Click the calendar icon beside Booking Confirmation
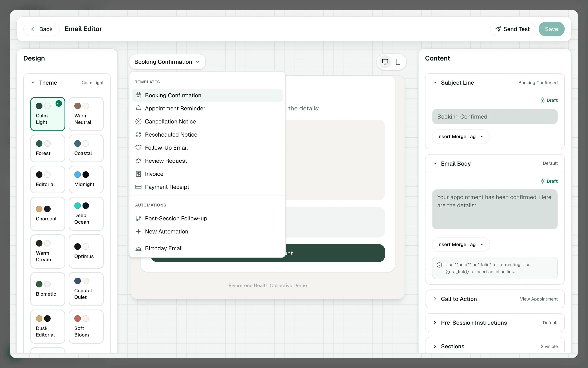The width and height of the screenshot is (588, 368). [138, 95]
